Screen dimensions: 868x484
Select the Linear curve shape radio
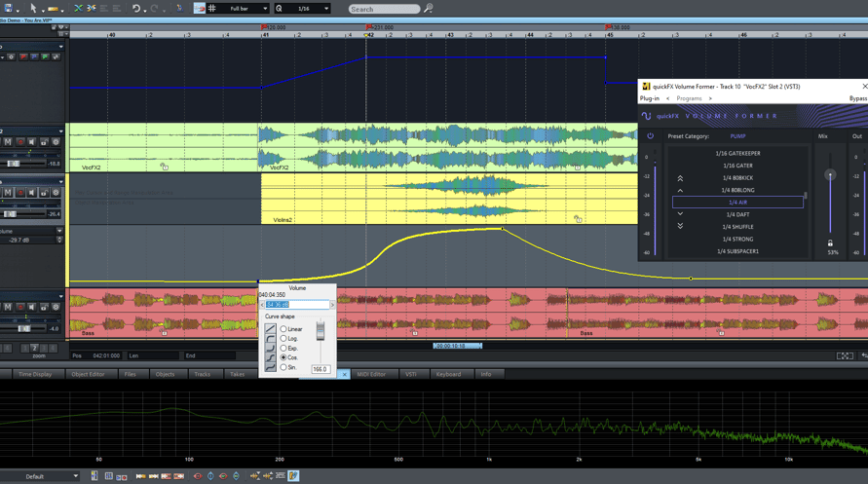coord(283,328)
